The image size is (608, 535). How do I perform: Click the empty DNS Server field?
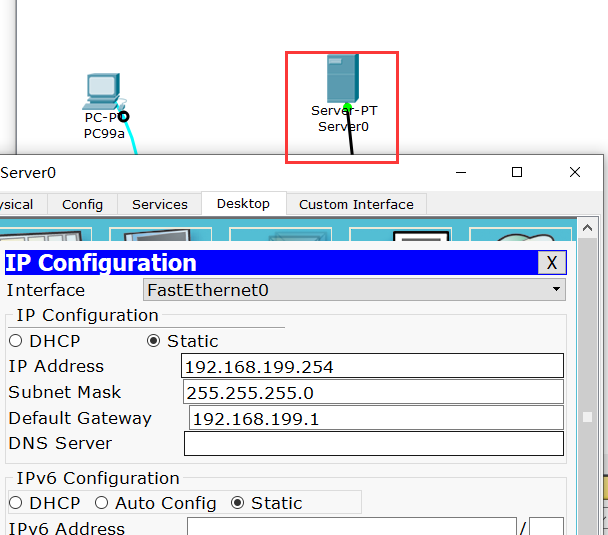[x=374, y=444]
